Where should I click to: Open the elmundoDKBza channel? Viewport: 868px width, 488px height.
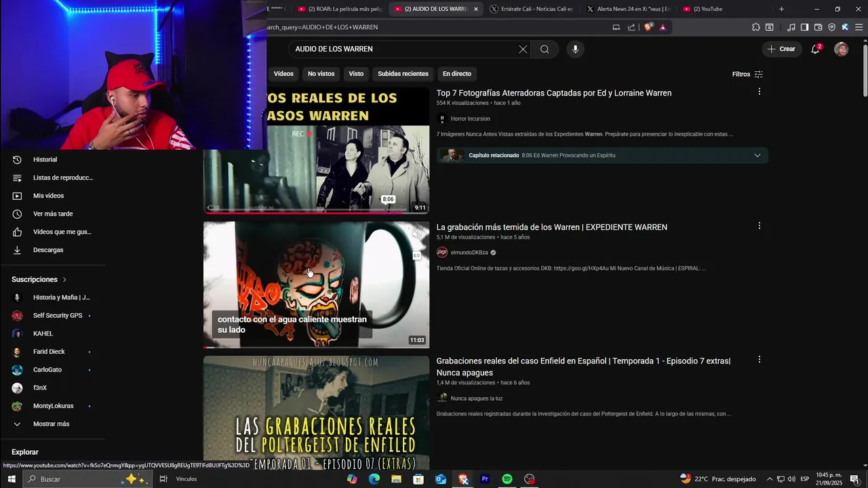469,253
